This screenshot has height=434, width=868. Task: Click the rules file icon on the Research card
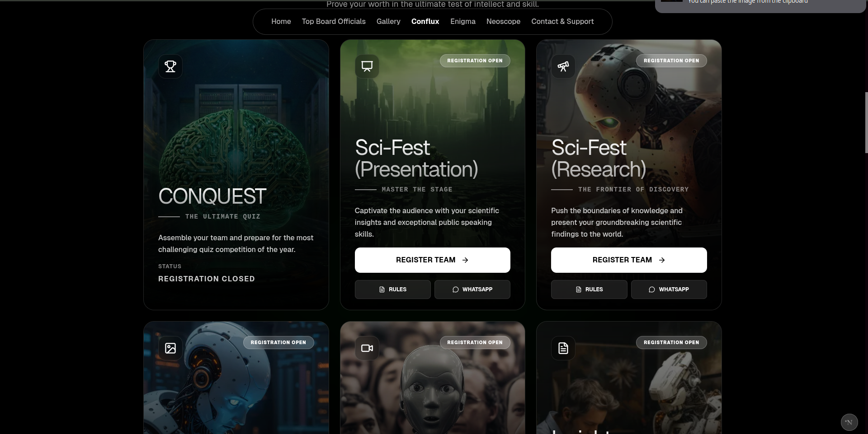[579, 289]
